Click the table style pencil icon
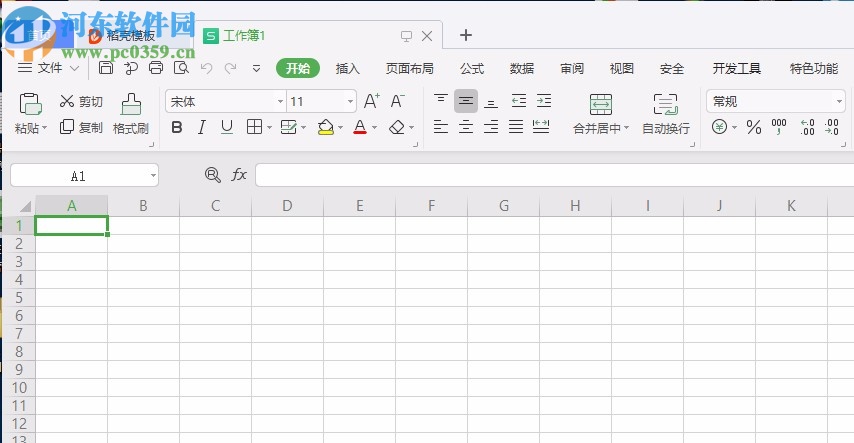 click(289, 127)
